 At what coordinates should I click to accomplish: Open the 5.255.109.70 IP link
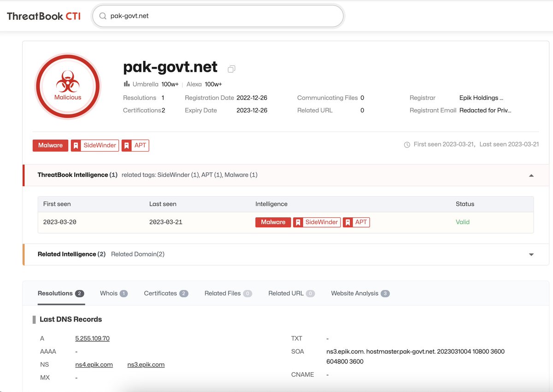click(x=92, y=338)
